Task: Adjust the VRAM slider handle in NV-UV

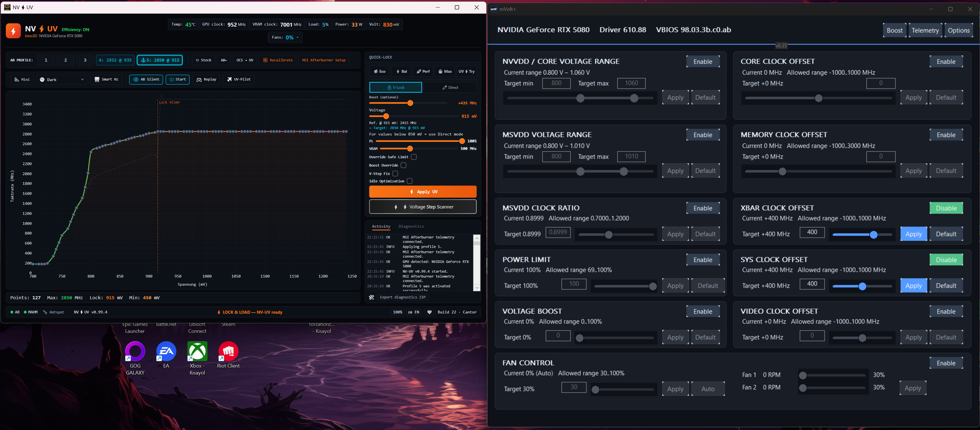Action: coord(410,149)
